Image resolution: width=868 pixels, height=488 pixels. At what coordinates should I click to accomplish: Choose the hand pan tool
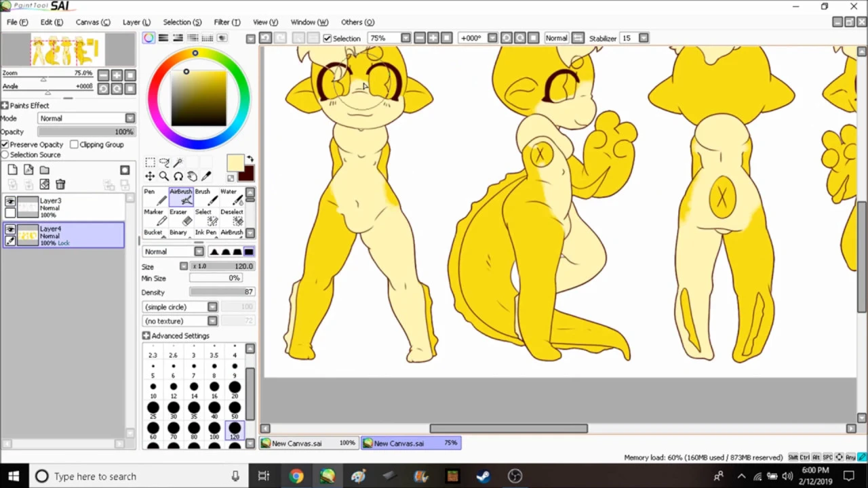click(x=192, y=176)
